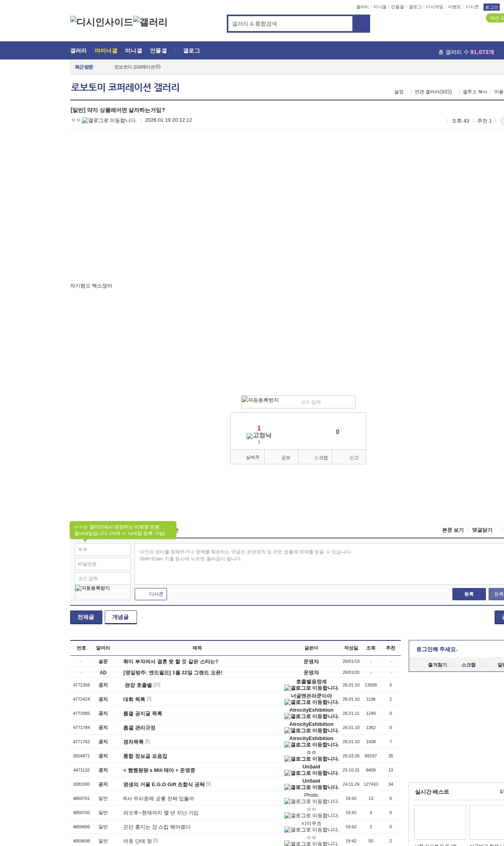Open the 디시인사이드 logo image
The width and height of the screenshot is (504, 846).
point(102,22)
